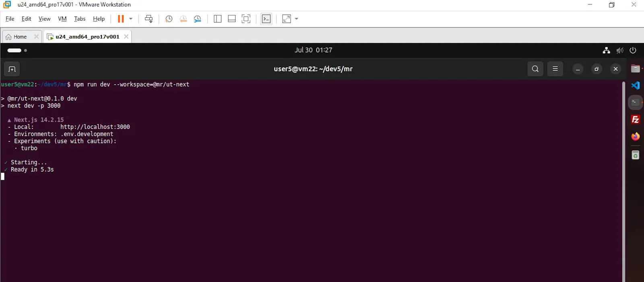Click the http://localhost:3000 URL
This screenshot has width=644, height=282.
click(95, 127)
